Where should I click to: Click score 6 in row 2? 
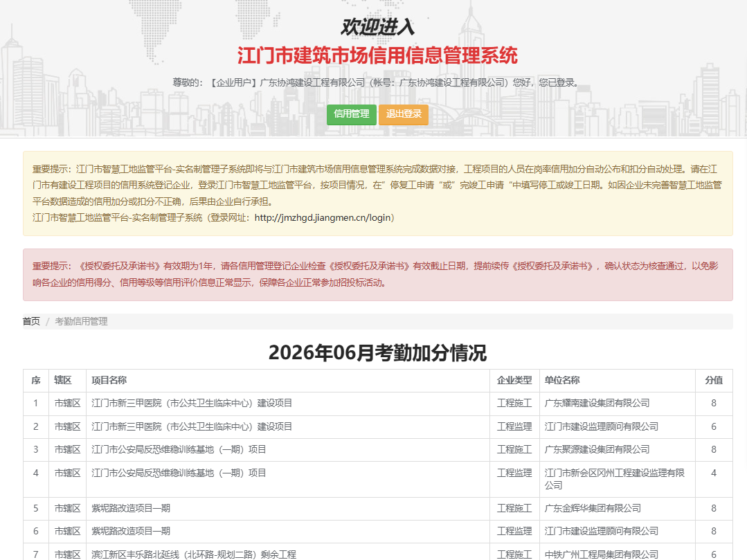point(714,426)
